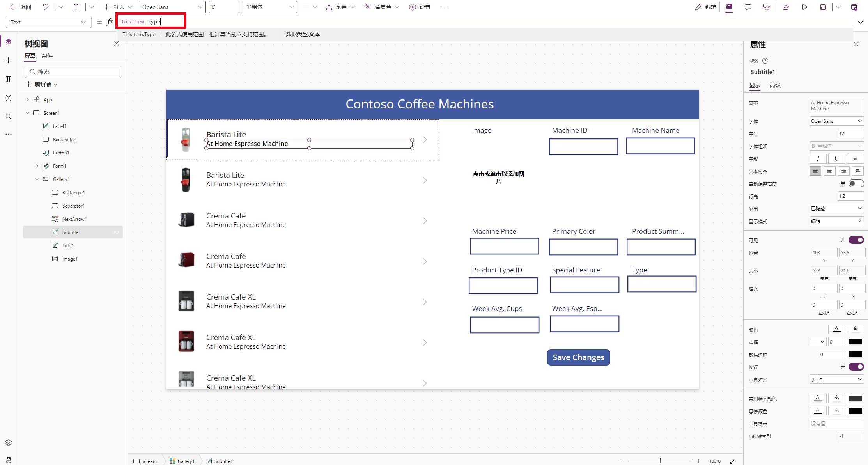Click the fit-to-window icon beside zoom percentage
The height and width of the screenshot is (465, 868).
(x=733, y=461)
